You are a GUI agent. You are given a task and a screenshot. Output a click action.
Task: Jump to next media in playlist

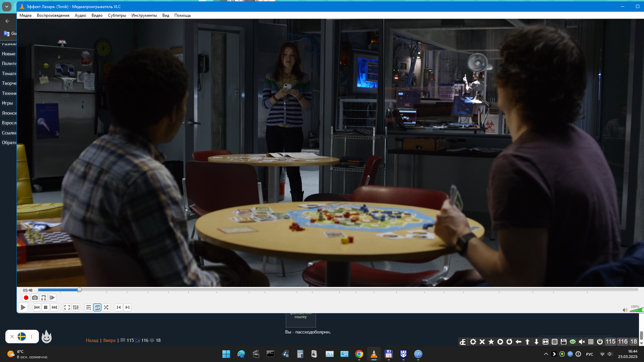[x=54, y=307]
